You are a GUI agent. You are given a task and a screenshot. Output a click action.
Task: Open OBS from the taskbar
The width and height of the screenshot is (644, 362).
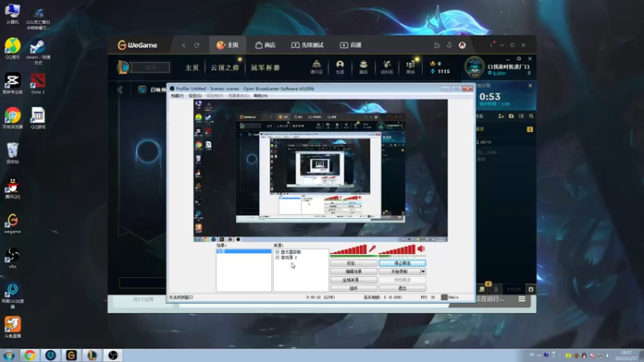[x=113, y=355]
